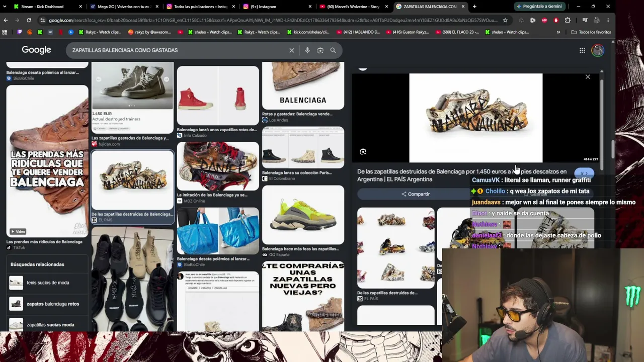
Task: Show more bookmarks with the chevrons
Action: tap(558, 32)
